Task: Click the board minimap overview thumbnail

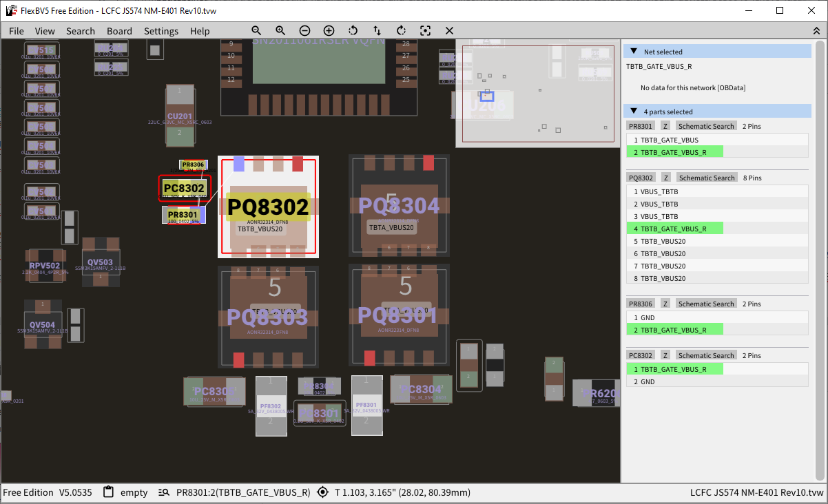Action: (538, 94)
